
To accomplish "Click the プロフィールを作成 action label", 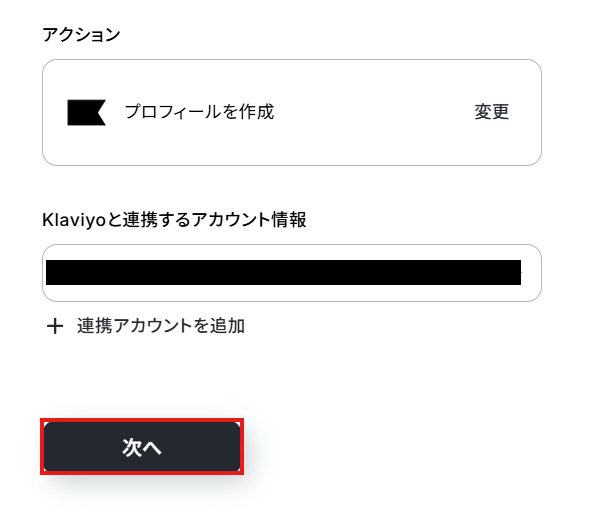I will pos(199,112).
